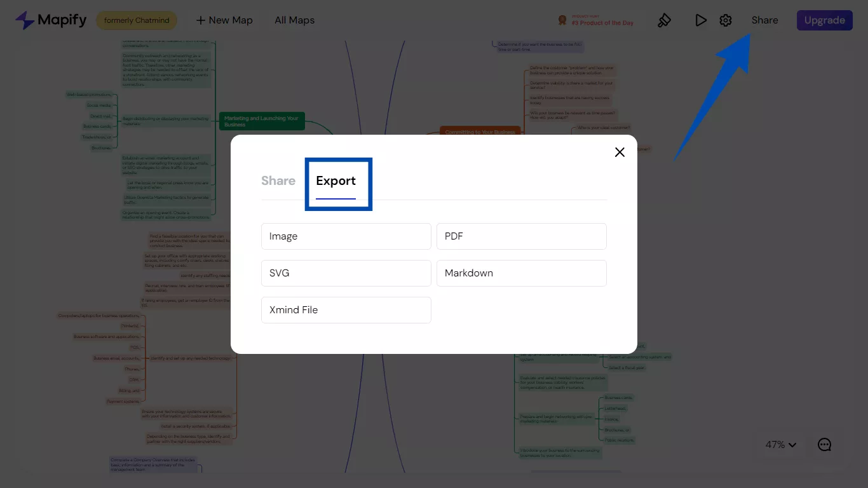
Task: Create a New Map
Action: pos(224,20)
